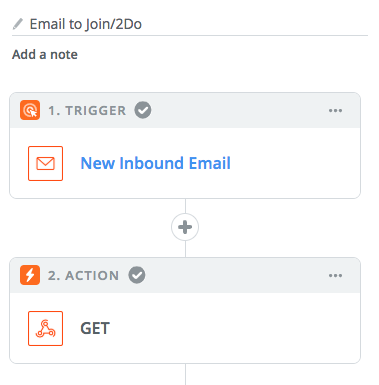The image size is (379, 385).
Task: Select the 2. ACTION step label
Action: pos(83,276)
